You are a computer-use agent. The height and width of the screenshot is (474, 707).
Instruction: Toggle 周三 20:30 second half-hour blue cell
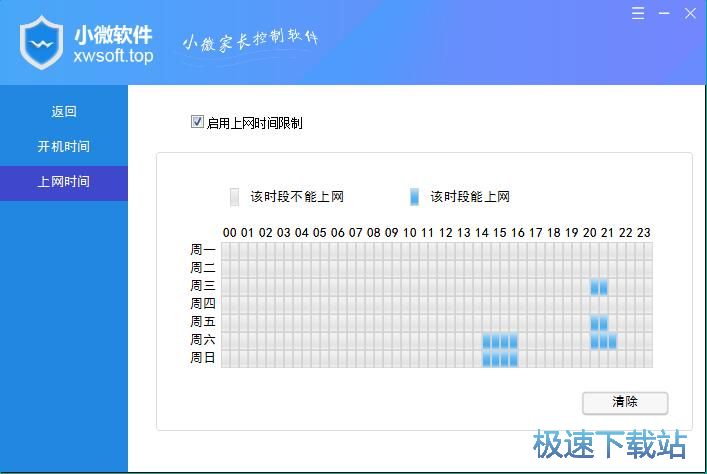[603, 287]
